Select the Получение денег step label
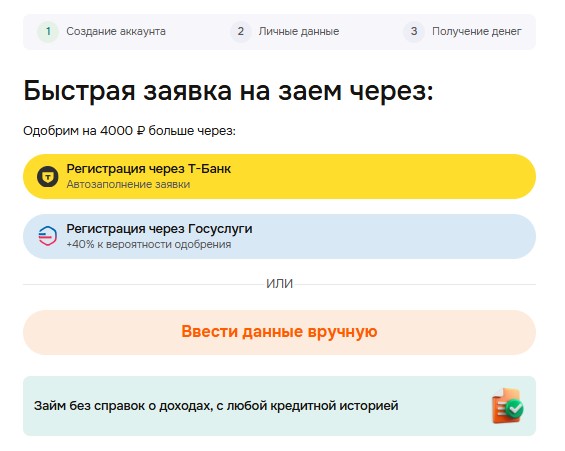This screenshot has height=451, width=565. 477,31
